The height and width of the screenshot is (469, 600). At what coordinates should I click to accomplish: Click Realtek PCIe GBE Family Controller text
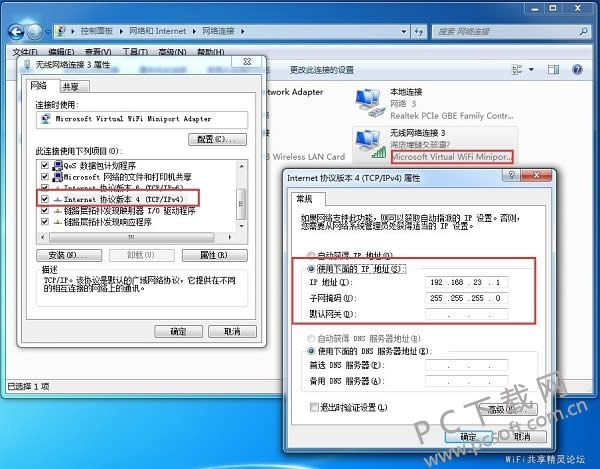tap(452, 116)
